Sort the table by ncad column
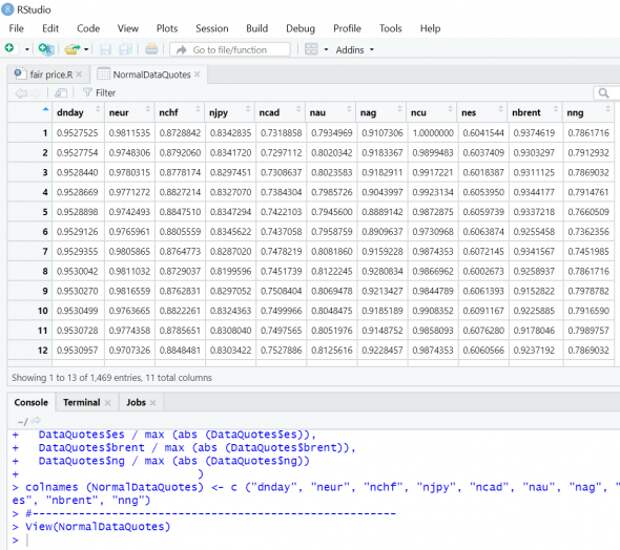 (281, 113)
